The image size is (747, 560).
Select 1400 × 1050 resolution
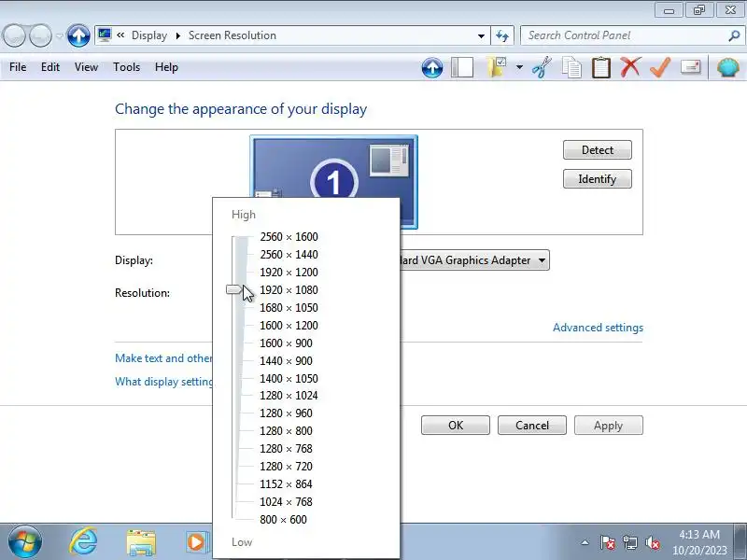(289, 378)
